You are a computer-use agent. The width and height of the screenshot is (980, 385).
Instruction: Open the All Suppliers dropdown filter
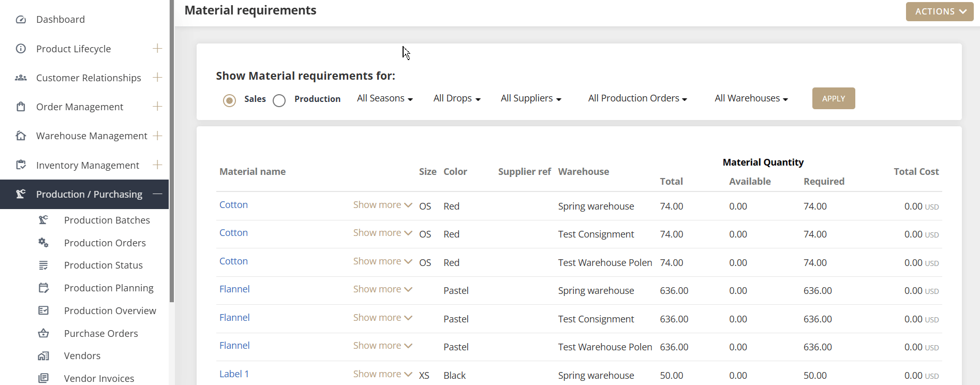531,98
